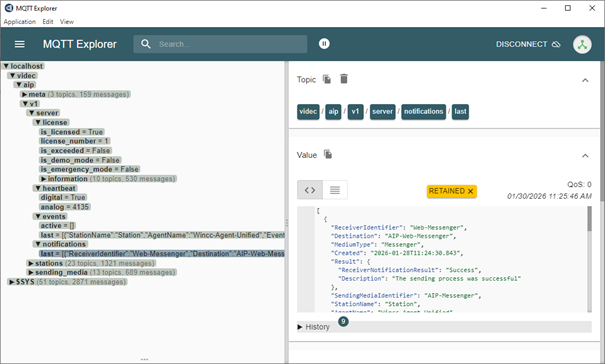Viewport: 605px width, 364px height.
Task: Select 'is_licensed = True' topic
Action: 72,132
